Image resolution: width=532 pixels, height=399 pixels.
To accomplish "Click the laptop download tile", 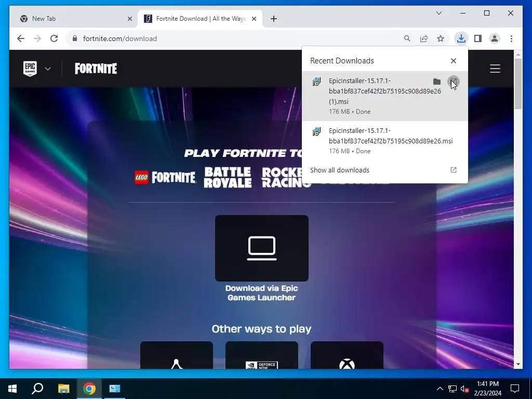I will (x=262, y=248).
